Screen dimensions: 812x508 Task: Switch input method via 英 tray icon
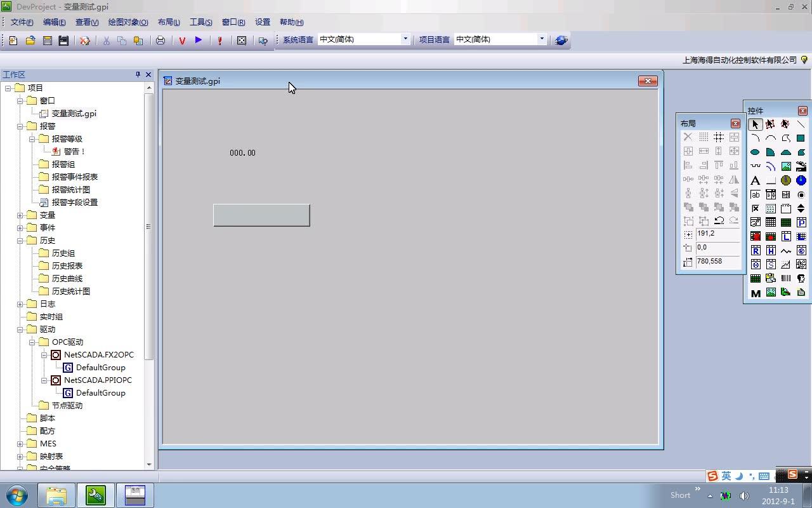tap(725, 476)
